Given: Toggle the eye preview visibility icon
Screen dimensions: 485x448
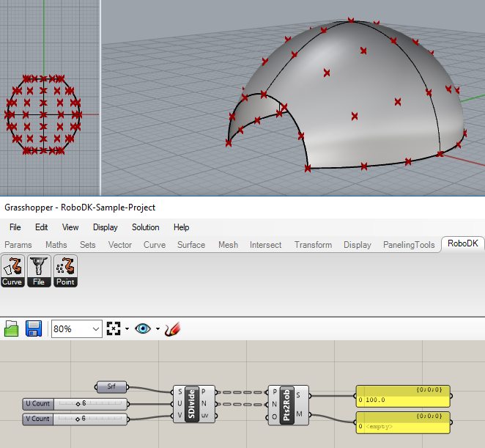Looking at the screenshot, I should pos(143,328).
